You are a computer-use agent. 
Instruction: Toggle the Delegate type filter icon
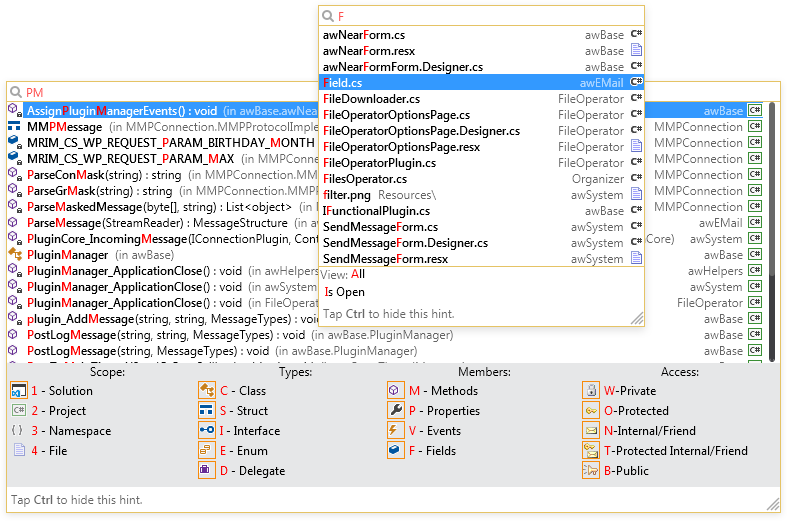click(207, 471)
